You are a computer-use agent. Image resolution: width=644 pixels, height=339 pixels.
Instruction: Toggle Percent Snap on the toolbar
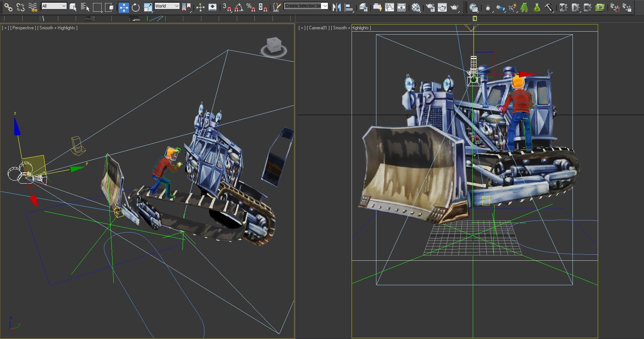251,7
